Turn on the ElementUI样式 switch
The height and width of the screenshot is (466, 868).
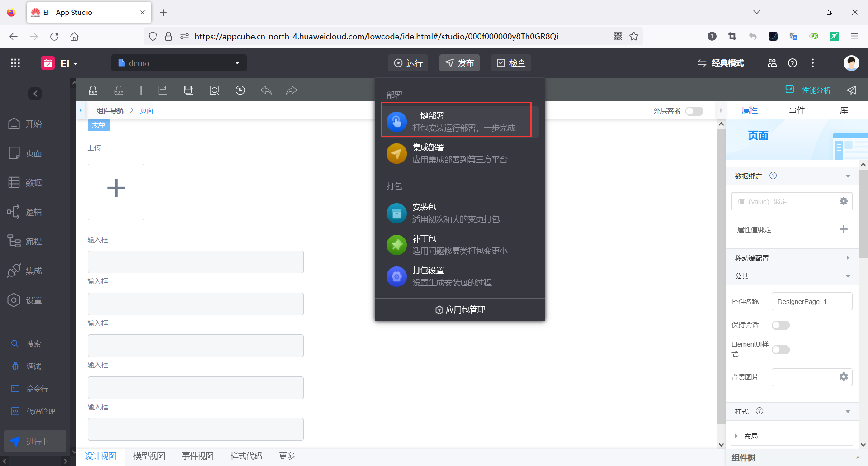(780, 349)
